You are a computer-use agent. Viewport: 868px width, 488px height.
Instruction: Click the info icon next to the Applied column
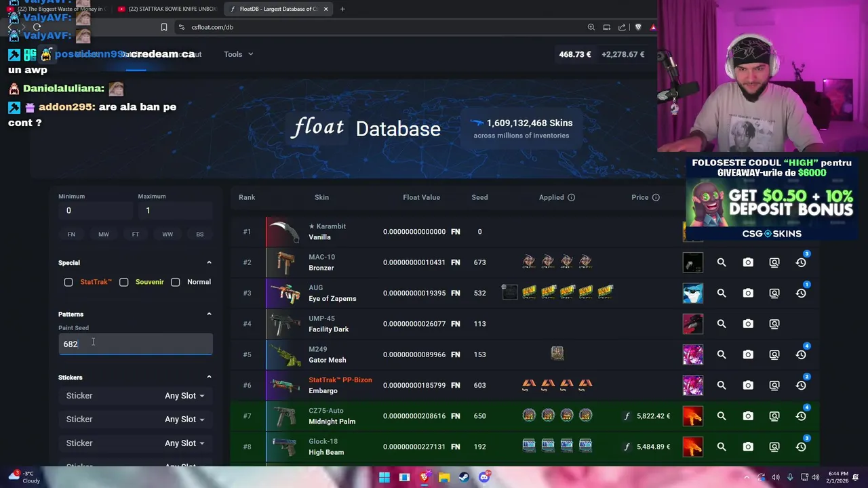coord(571,197)
